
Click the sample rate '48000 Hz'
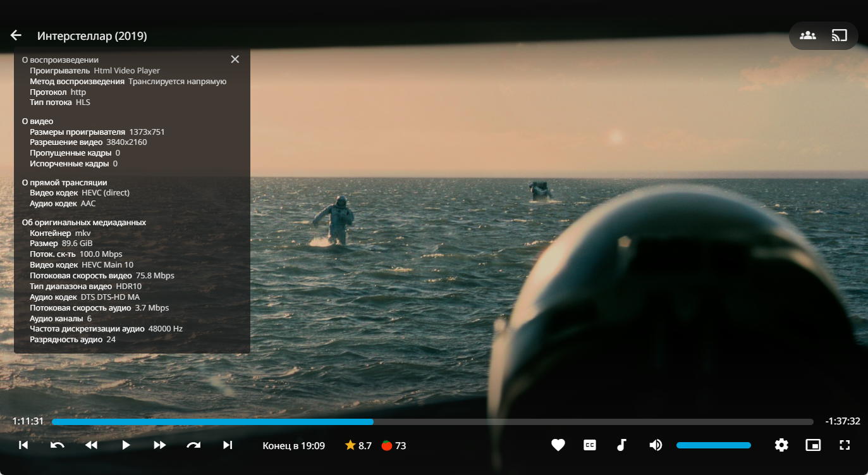click(x=166, y=329)
